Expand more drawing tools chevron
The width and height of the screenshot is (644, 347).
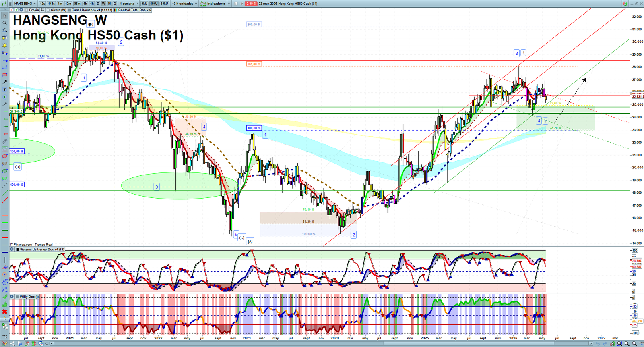coord(5,321)
